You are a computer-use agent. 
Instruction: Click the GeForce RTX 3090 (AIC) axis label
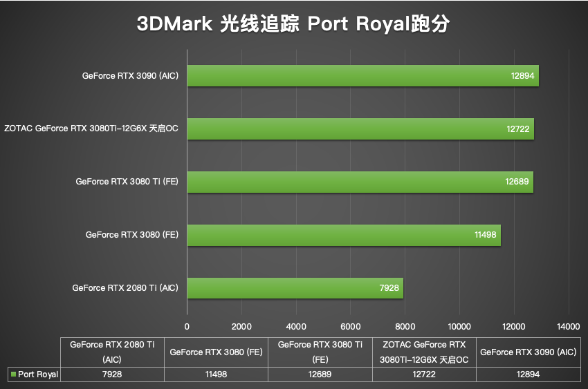click(130, 75)
